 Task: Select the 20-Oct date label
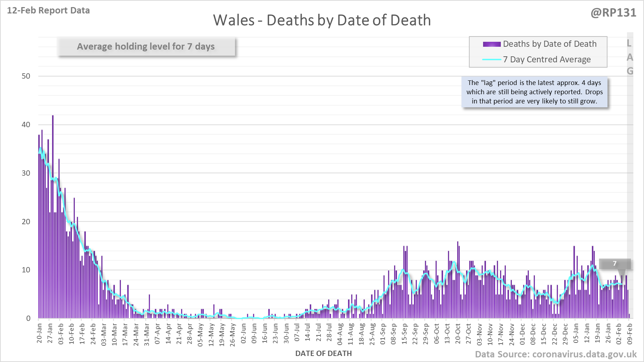[x=458, y=333]
